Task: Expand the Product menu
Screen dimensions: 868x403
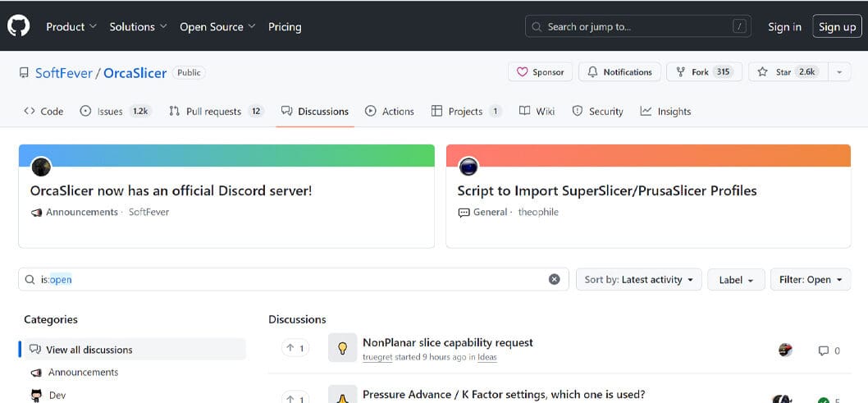Action: pos(71,26)
